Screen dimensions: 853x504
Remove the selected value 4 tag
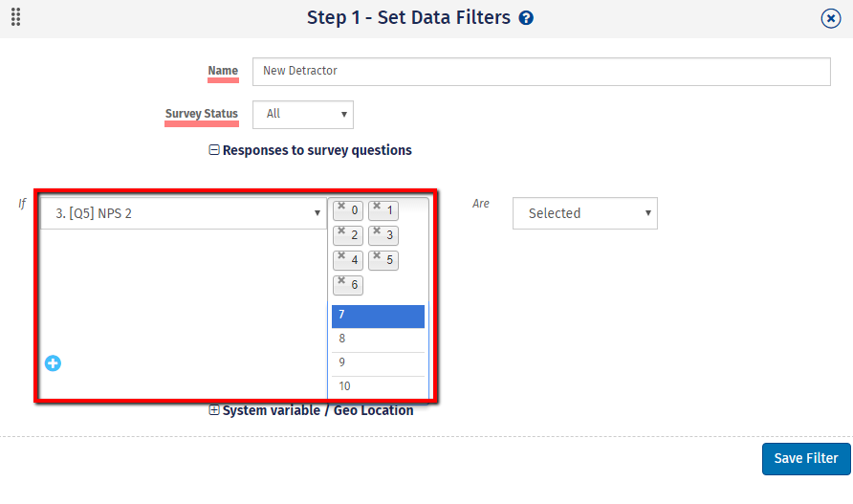coord(341,255)
